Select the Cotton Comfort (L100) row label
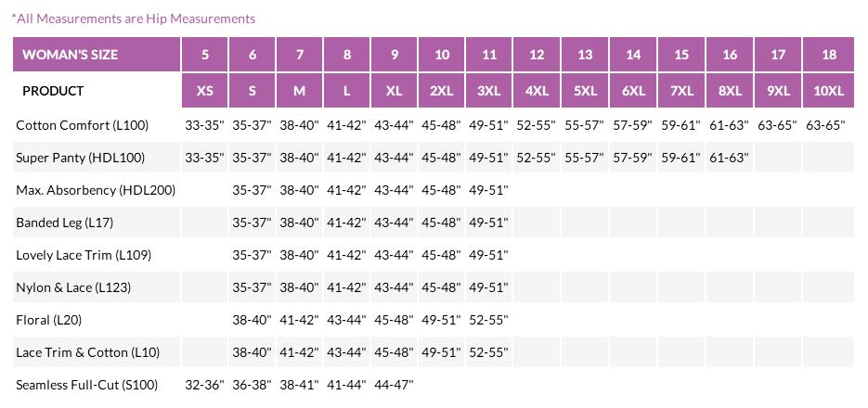The width and height of the screenshot is (868, 408). click(x=82, y=125)
